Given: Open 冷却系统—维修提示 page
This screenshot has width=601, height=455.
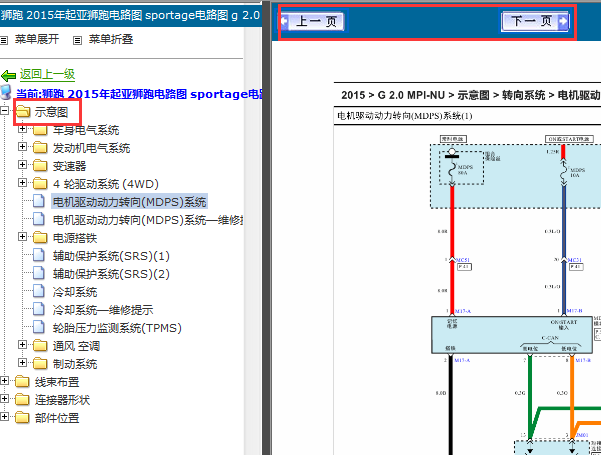Looking at the screenshot, I should pos(103,310).
